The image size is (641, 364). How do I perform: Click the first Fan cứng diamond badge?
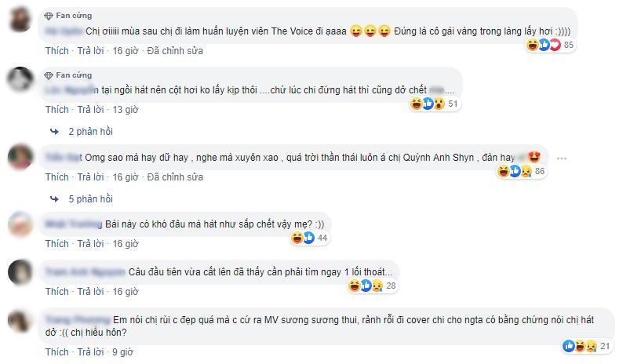(49, 16)
